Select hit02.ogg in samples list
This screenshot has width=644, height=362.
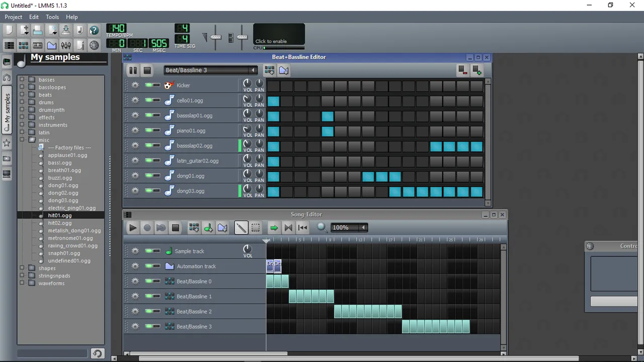(x=59, y=223)
